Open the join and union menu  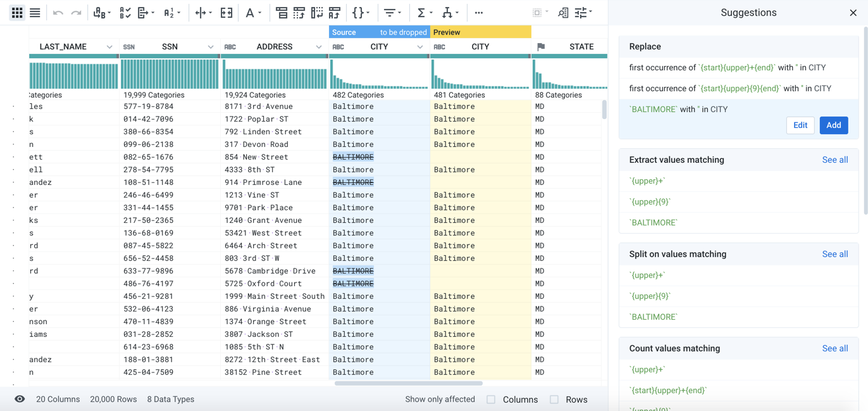450,13
